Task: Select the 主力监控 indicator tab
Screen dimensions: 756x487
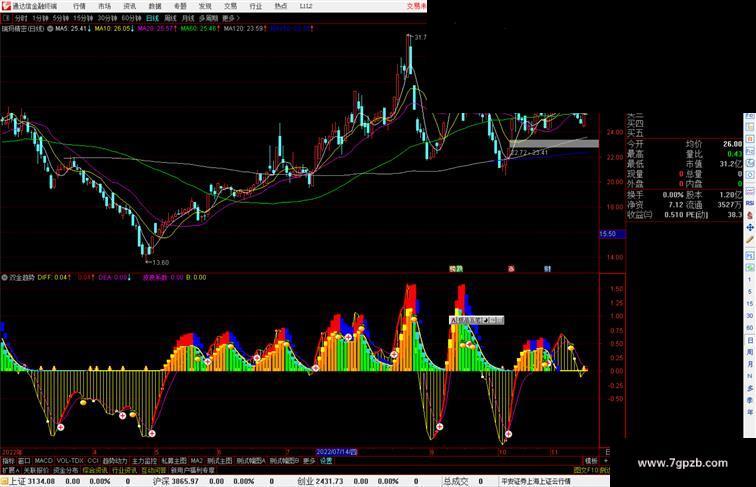Action: click(144, 461)
